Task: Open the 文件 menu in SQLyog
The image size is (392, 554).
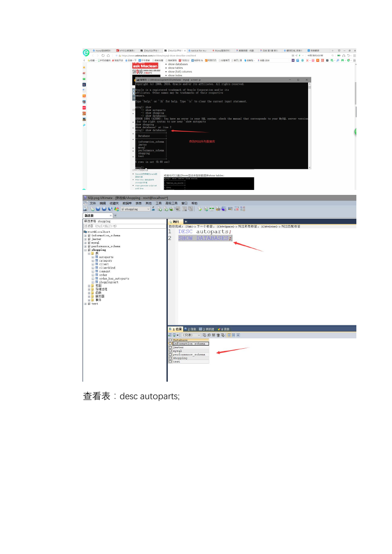Action: pos(93,203)
